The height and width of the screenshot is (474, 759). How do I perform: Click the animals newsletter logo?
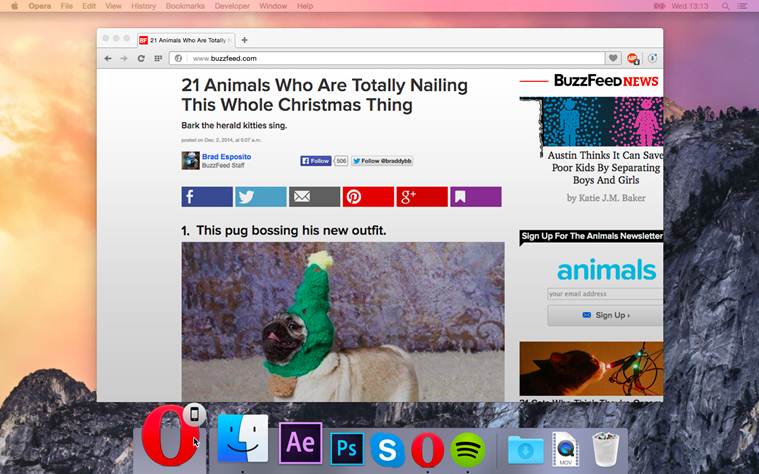click(x=606, y=270)
